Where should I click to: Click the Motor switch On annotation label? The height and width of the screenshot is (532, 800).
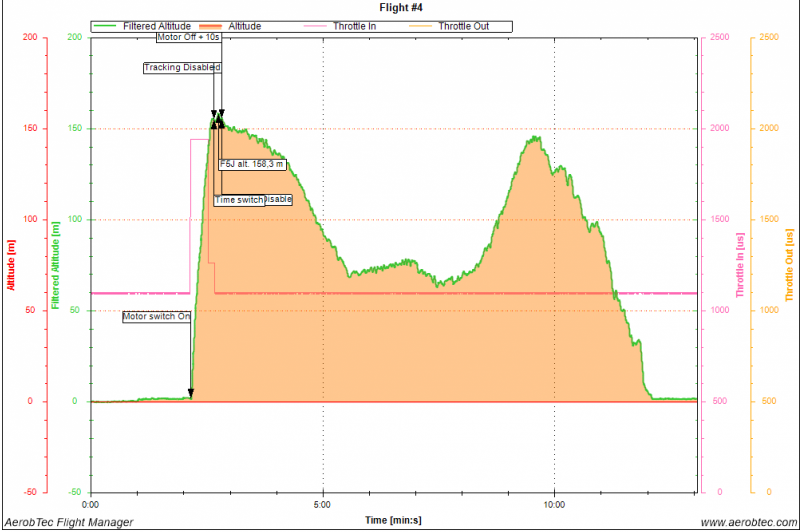pos(157,316)
